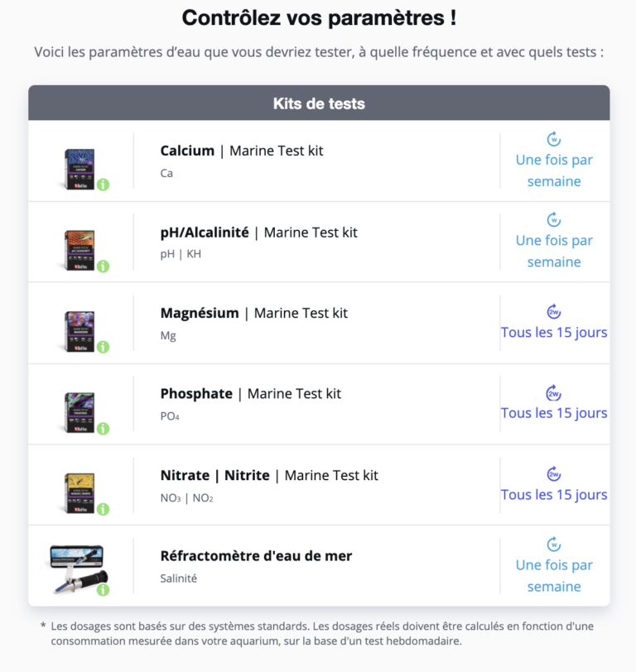Click the green info icon on refractometer
This screenshot has height=672, width=636.
103,589
